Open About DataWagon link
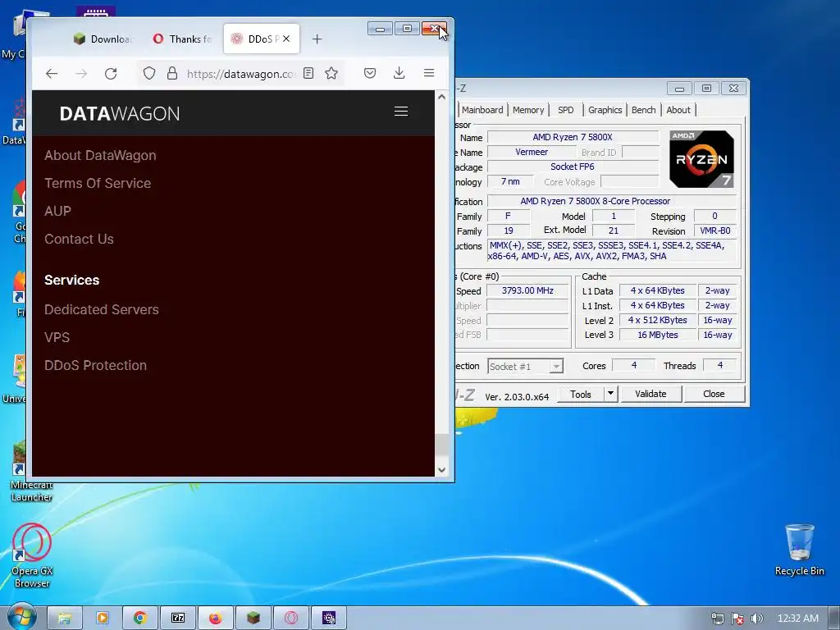 tap(100, 155)
